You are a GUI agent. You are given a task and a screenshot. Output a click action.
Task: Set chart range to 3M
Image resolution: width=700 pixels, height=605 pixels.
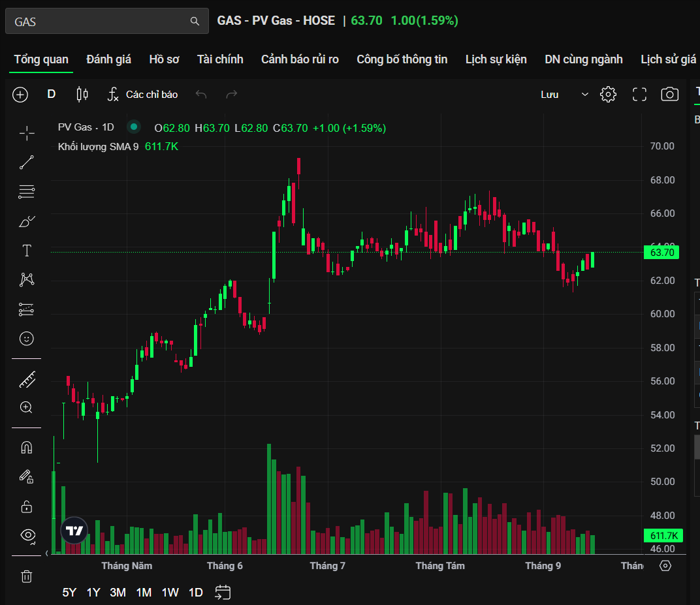point(118,593)
